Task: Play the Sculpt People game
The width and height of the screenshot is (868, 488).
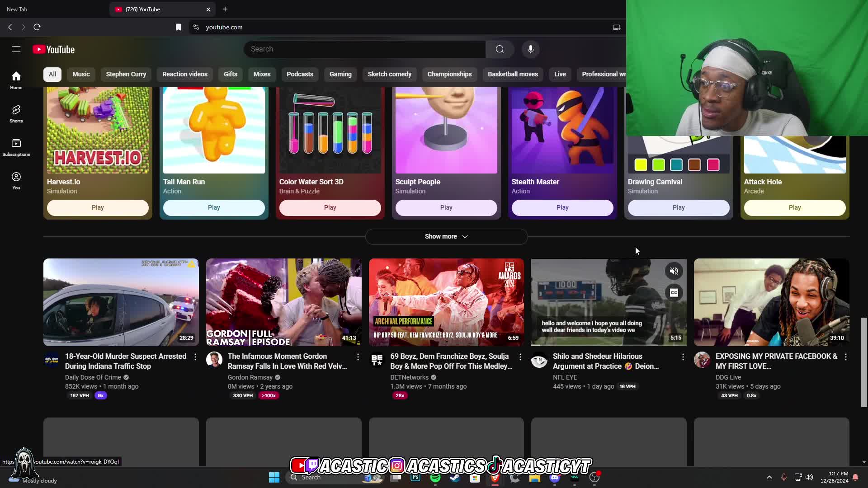Action: pyautogui.click(x=446, y=208)
